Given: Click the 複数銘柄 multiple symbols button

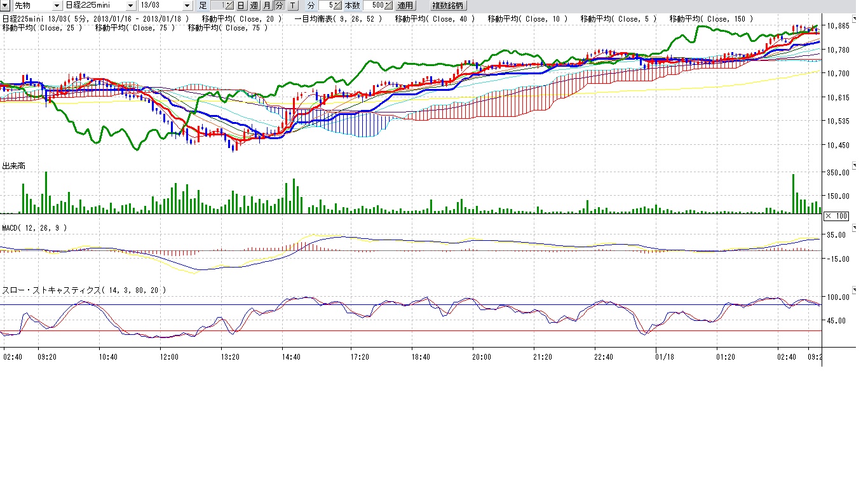Looking at the screenshot, I should pos(449,5).
